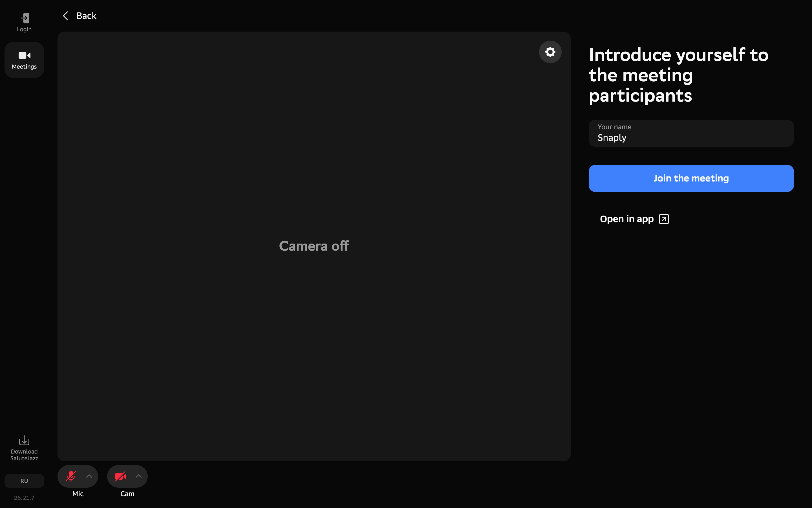Click the Camera off preview text
The height and width of the screenshot is (508, 812).
click(314, 246)
